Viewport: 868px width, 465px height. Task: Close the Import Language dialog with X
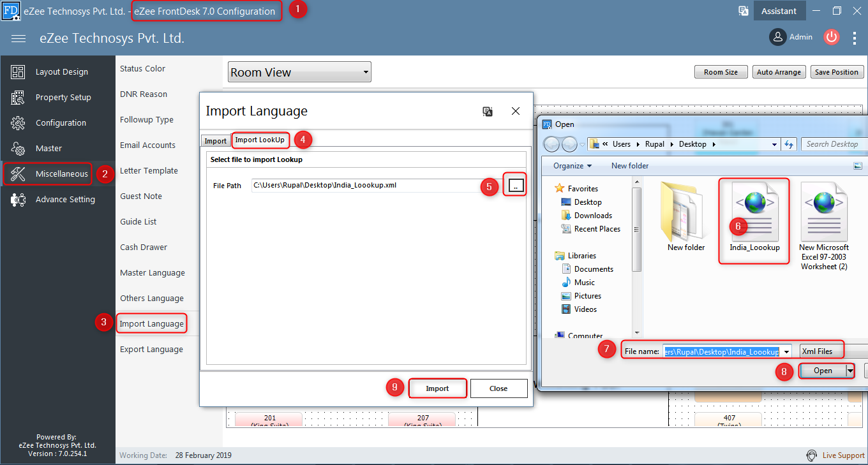tap(516, 111)
